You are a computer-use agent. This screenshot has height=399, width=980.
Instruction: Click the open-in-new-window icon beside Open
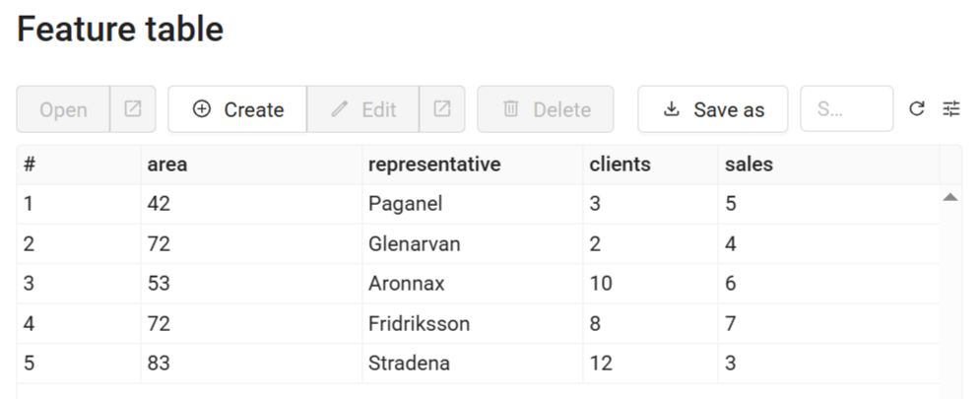133,109
